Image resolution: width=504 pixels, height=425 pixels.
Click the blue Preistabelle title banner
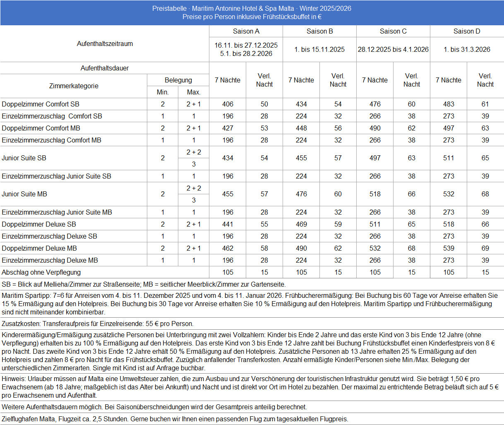tap(252, 12)
